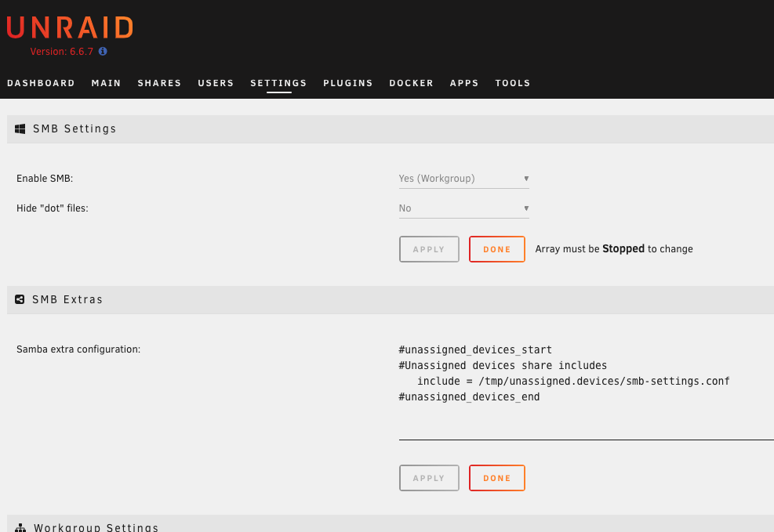Click the network icon beside Workgroup Settings

(x=20, y=527)
